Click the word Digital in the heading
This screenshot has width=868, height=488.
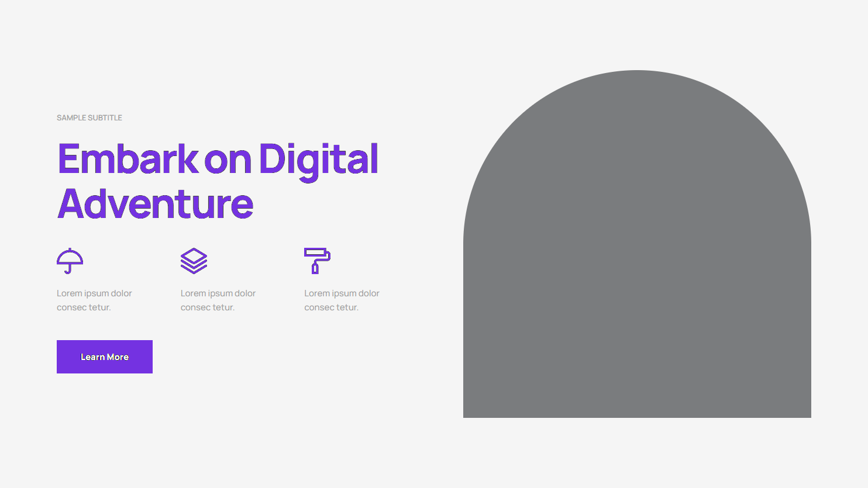click(x=318, y=160)
